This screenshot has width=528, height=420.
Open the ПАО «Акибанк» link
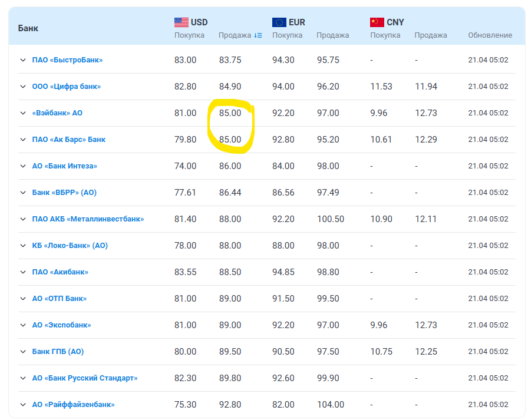[x=60, y=272]
